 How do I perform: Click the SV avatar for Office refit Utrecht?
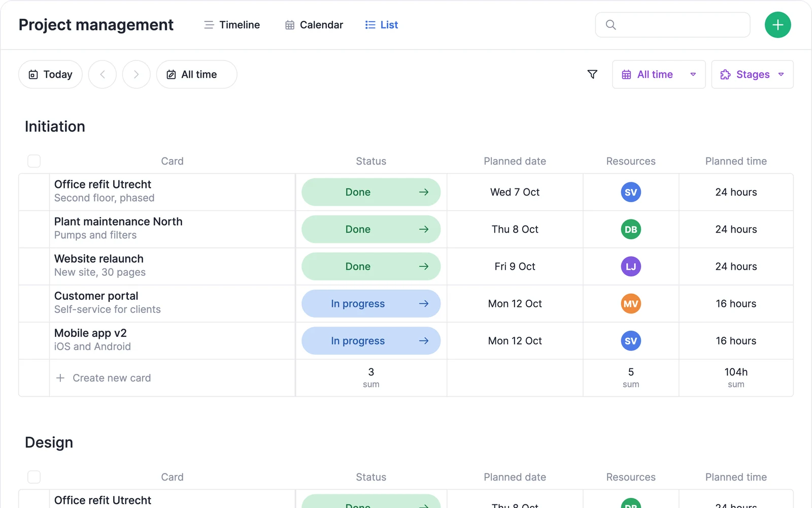tap(631, 192)
